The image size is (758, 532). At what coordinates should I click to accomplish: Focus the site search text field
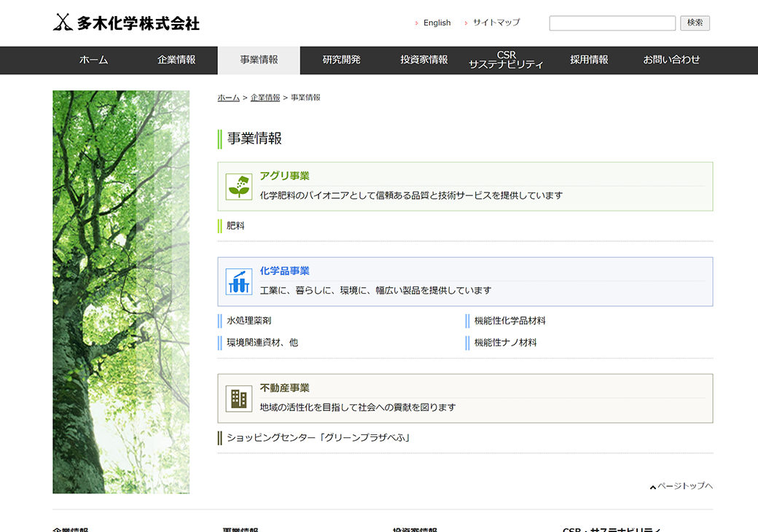612,23
